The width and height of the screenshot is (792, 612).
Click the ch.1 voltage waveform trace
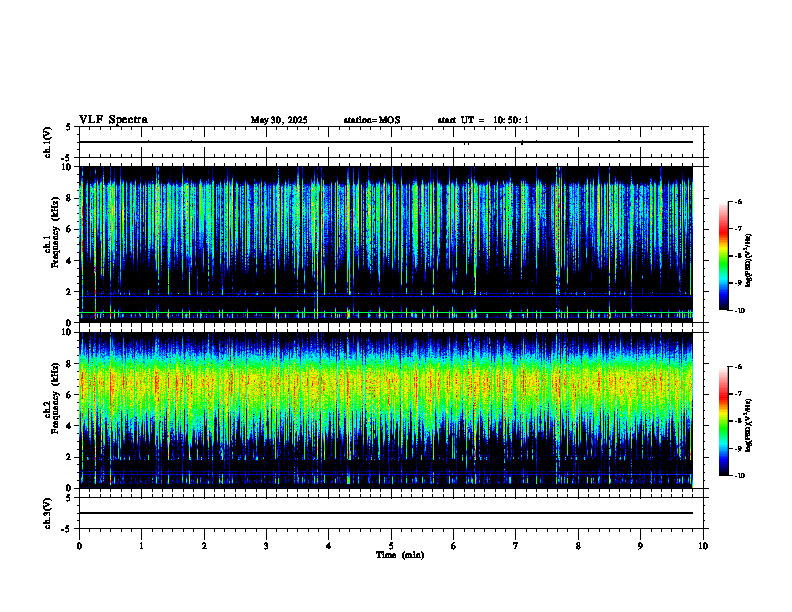coord(386,142)
